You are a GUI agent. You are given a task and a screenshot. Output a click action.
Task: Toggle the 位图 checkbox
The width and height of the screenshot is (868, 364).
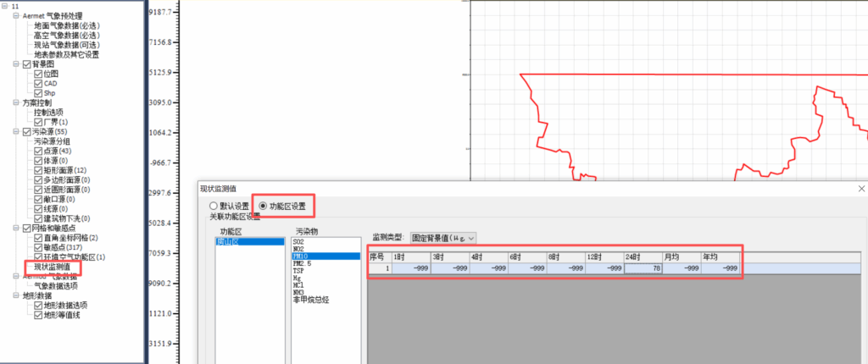tap(38, 74)
